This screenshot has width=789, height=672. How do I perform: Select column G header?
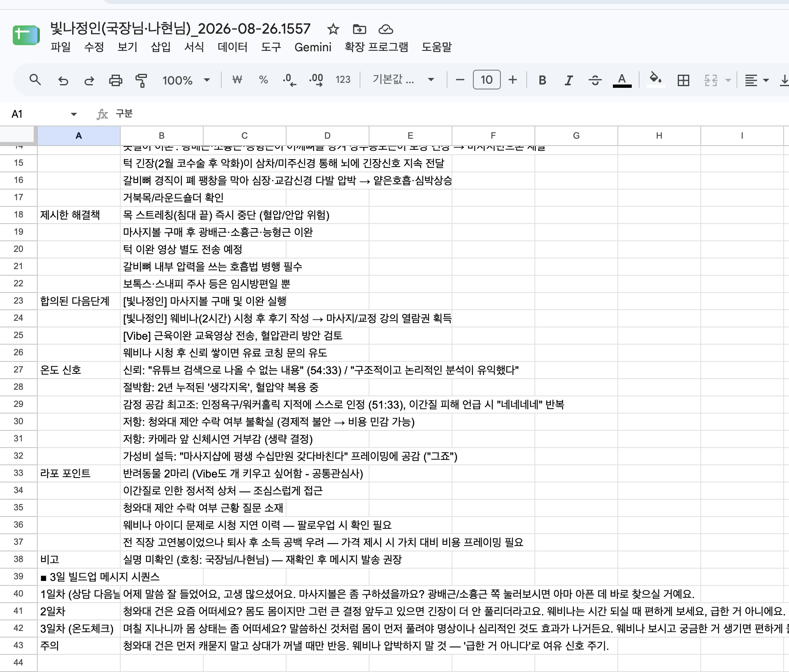point(576,136)
